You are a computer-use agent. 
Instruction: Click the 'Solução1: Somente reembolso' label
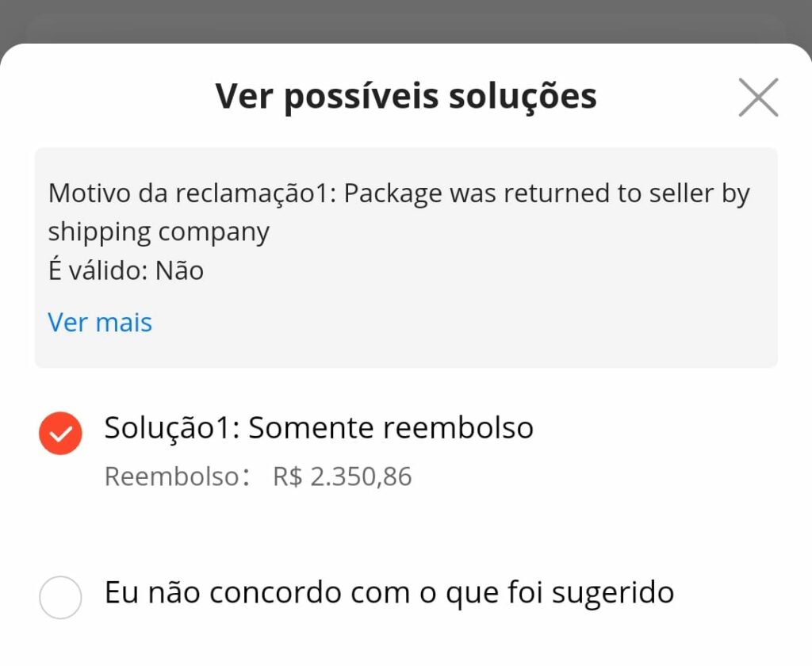coord(319,428)
